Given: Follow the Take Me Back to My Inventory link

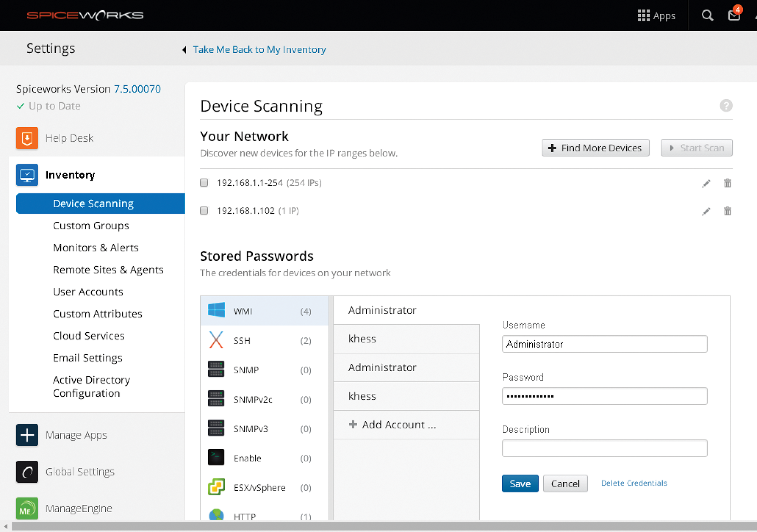Looking at the screenshot, I should pos(259,49).
